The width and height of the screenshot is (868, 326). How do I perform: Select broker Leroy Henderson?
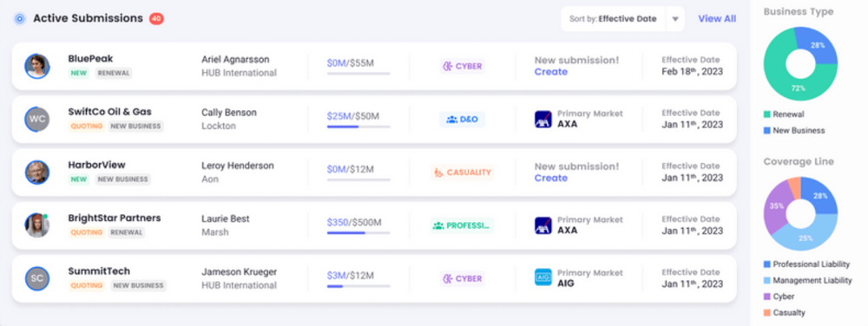238,166
